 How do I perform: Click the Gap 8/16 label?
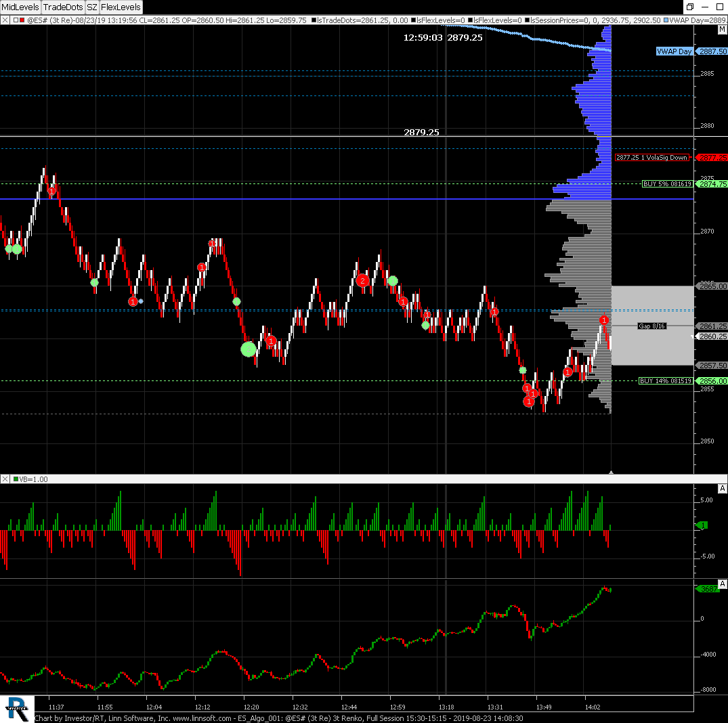(651, 326)
